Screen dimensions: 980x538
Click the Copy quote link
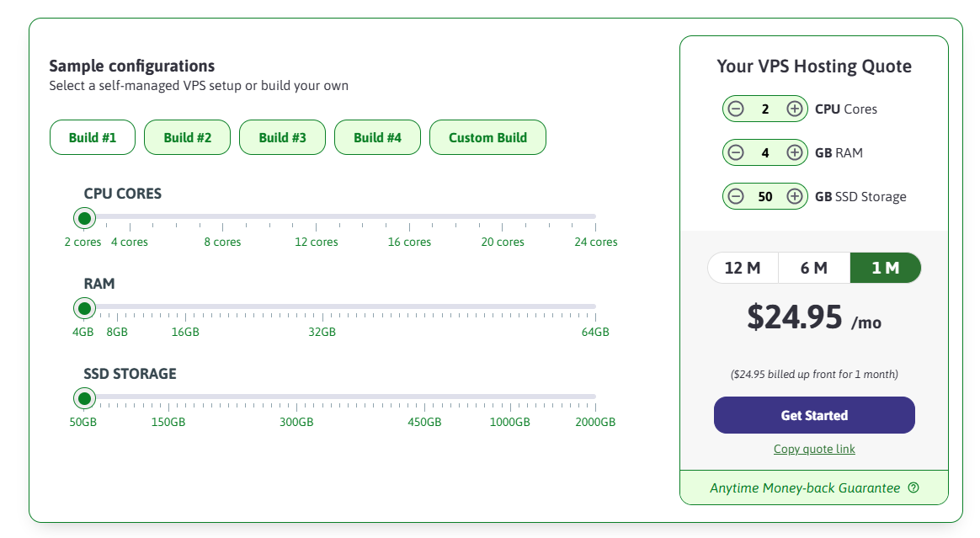(814, 449)
